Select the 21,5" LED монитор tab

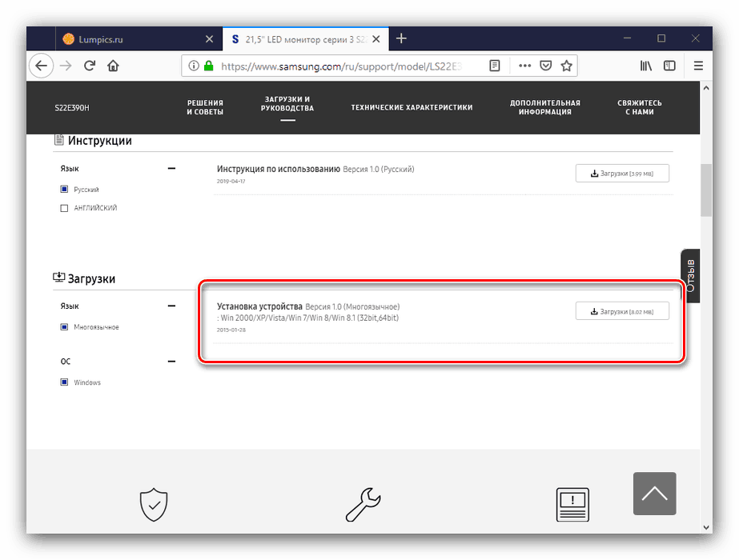point(305,39)
